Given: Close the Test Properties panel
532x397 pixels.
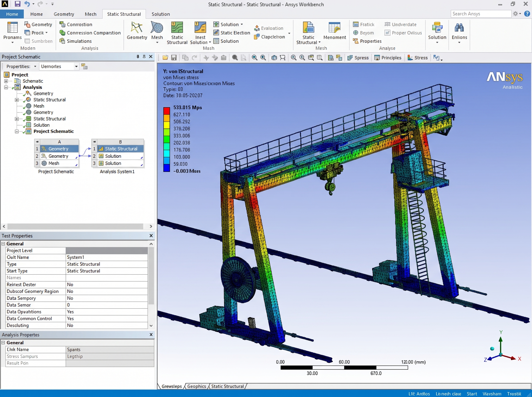Looking at the screenshot, I should coord(151,235).
